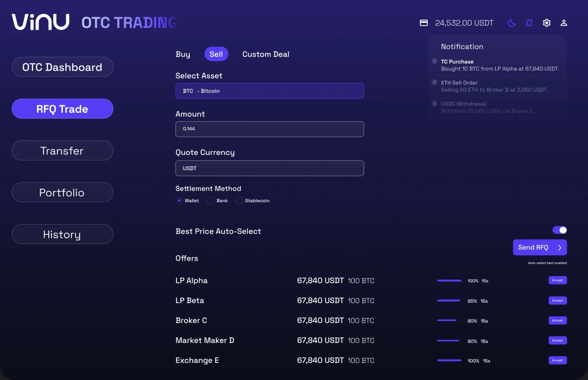Open settings gear icon
Screen dimensions: 588x380
pyautogui.click(x=546, y=23)
